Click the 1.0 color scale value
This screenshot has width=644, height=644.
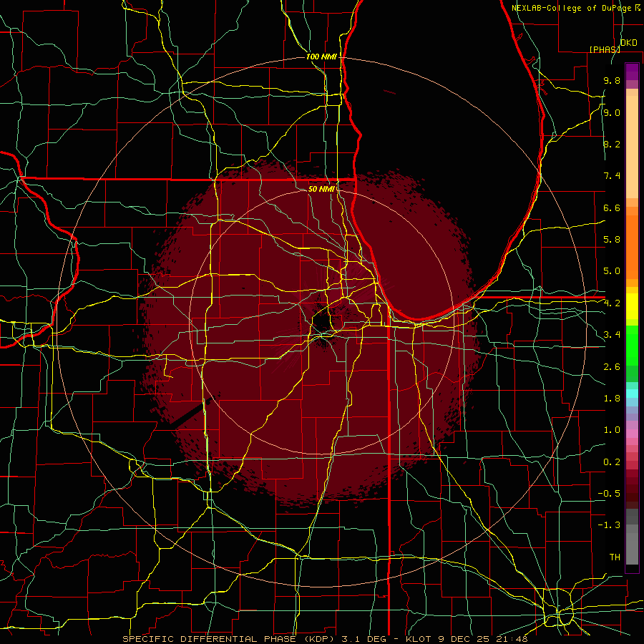point(612,430)
